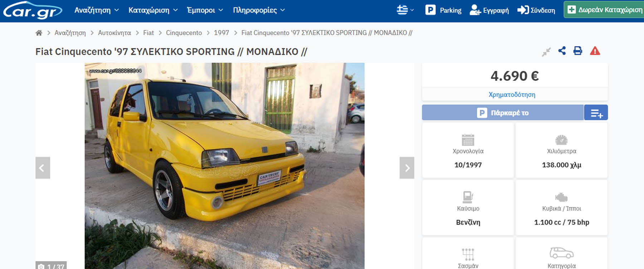Open the Πληροφορίες menu
The width and height of the screenshot is (644, 269).
pyautogui.click(x=259, y=10)
